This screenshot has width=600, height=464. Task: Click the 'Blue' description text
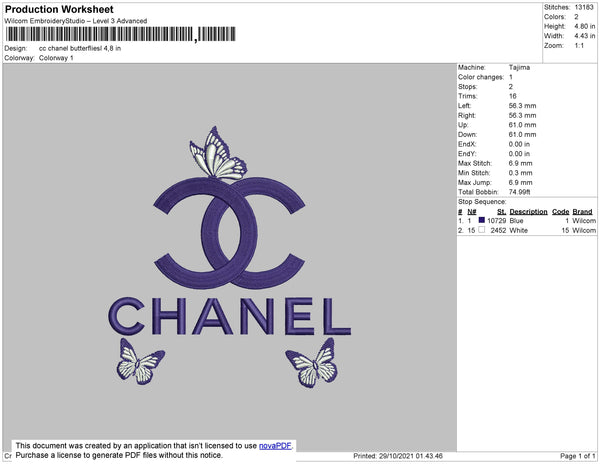click(x=517, y=221)
